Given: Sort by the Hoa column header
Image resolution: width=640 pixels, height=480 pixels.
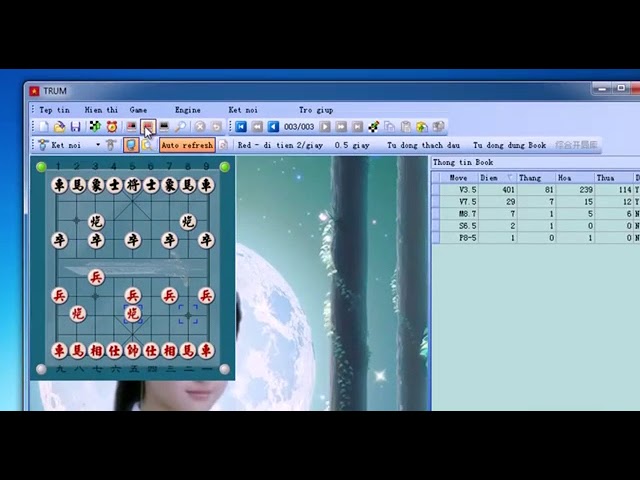Looking at the screenshot, I should (x=575, y=178).
